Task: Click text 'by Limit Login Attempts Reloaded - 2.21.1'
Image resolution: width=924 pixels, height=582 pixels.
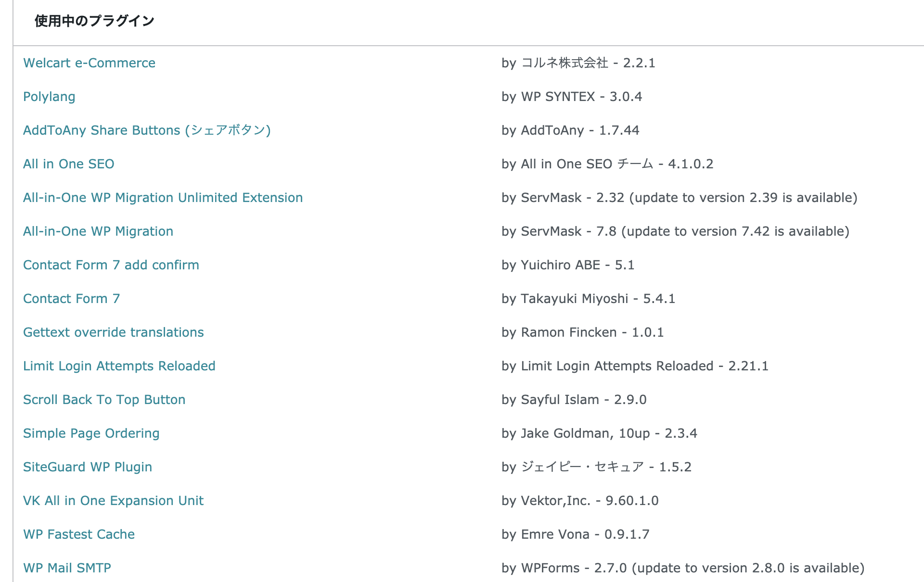Action: 635,366
